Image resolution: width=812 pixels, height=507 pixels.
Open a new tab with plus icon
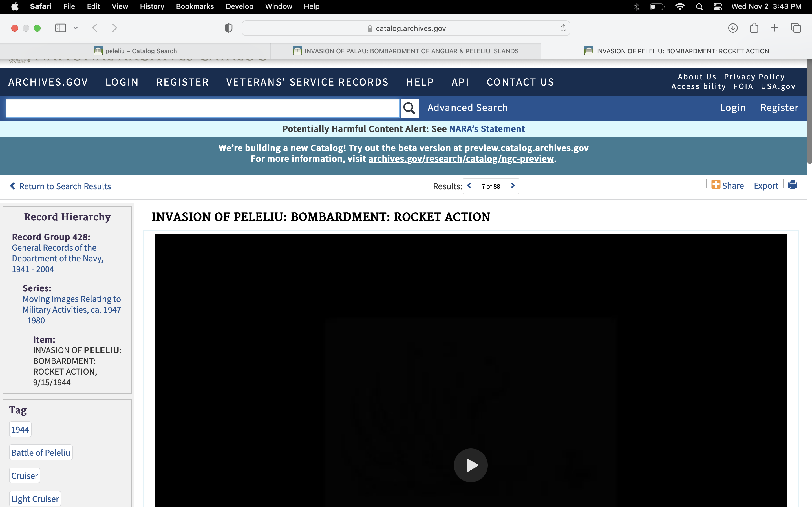[775, 28]
